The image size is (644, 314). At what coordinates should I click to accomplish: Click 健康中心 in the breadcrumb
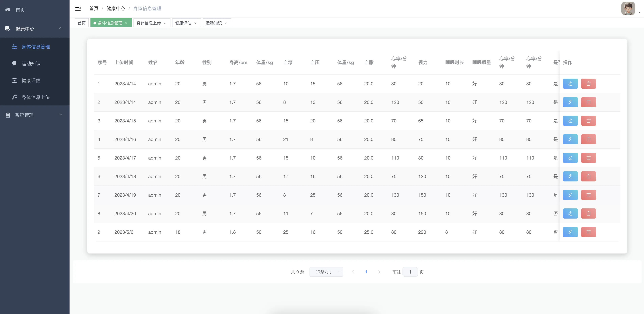coord(115,8)
